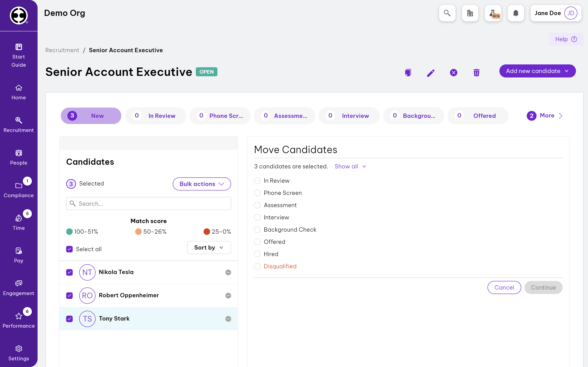Click the magnifier search icon in header
This screenshot has width=588, height=367.
447,13
